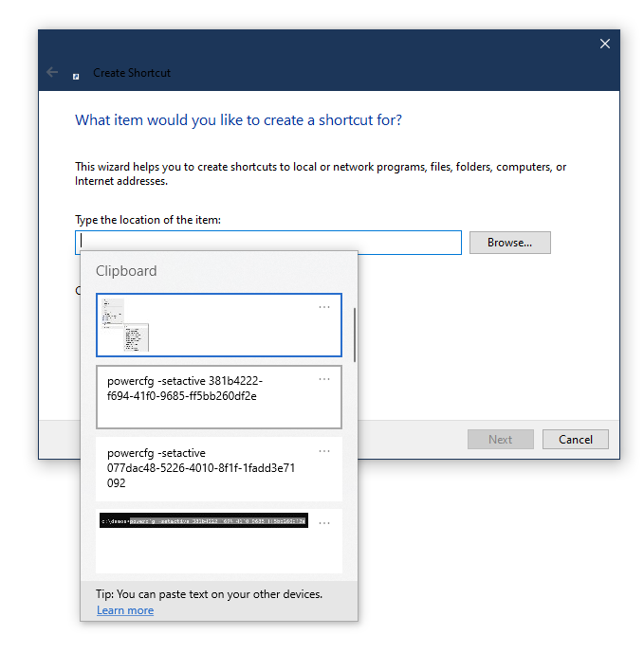Click the Clipboard panel heading
The image size is (644, 653).
pyautogui.click(x=126, y=271)
